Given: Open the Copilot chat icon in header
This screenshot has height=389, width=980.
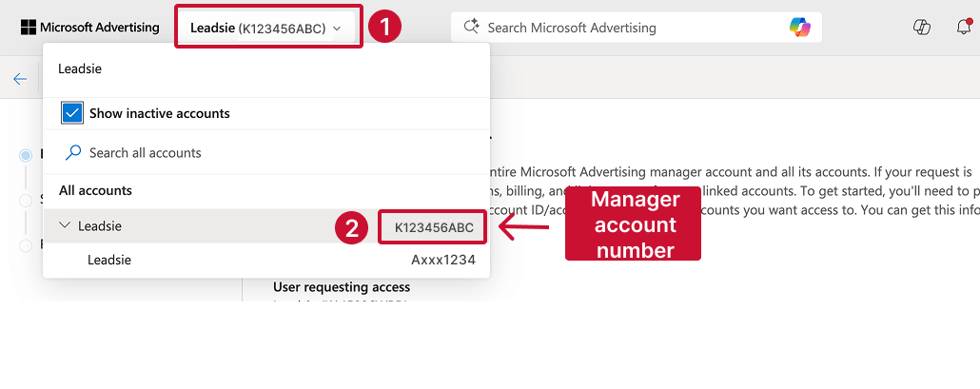Looking at the screenshot, I should pyautogui.click(x=922, y=28).
